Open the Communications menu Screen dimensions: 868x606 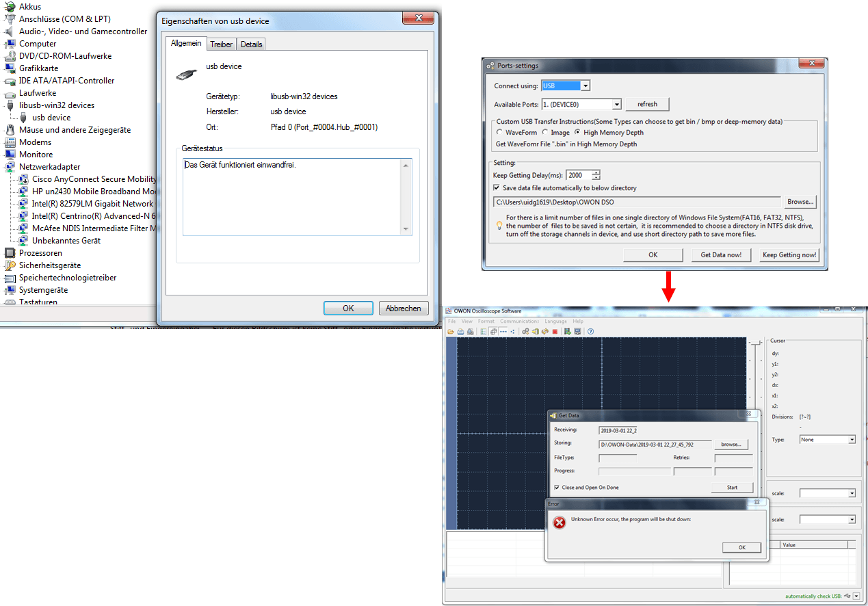point(519,321)
